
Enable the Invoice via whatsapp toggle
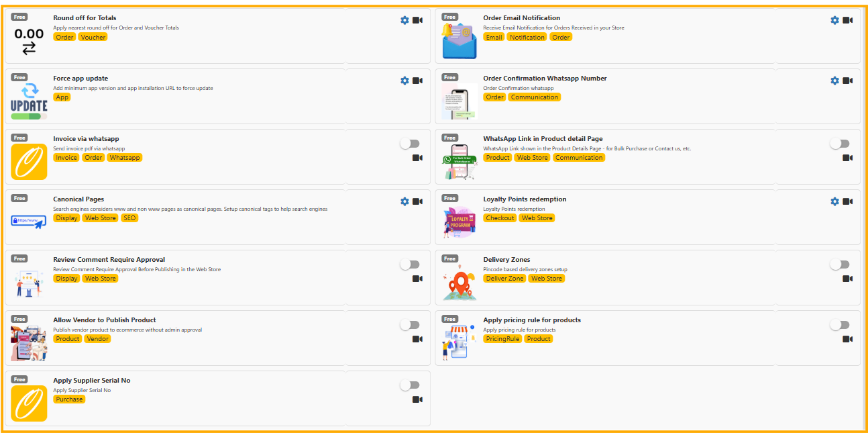[410, 143]
